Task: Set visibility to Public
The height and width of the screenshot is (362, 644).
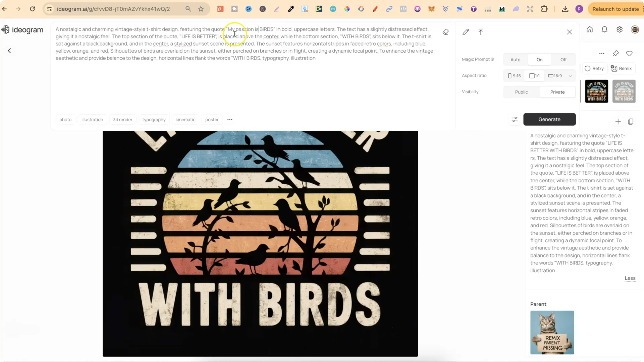Action: click(x=521, y=92)
